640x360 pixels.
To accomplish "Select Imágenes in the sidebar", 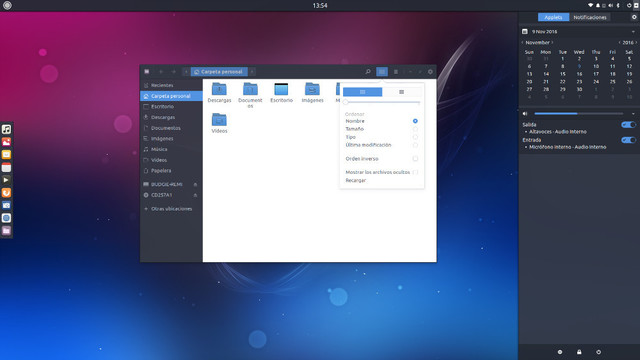I will [171, 139].
